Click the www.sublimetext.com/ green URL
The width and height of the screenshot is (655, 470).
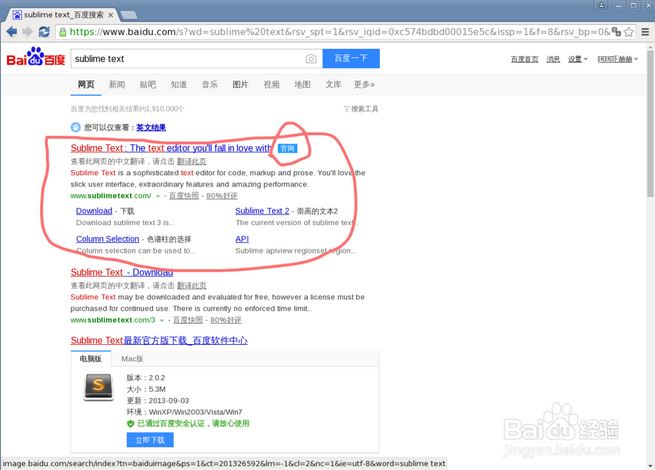click(x=111, y=196)
